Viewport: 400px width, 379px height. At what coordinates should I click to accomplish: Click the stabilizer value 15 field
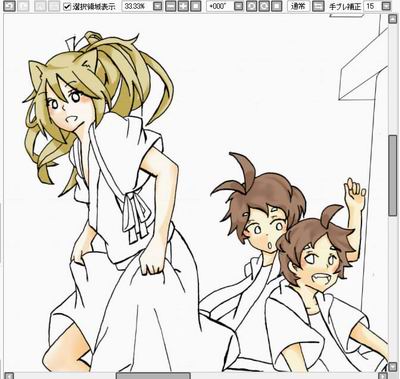pos(372,6)
